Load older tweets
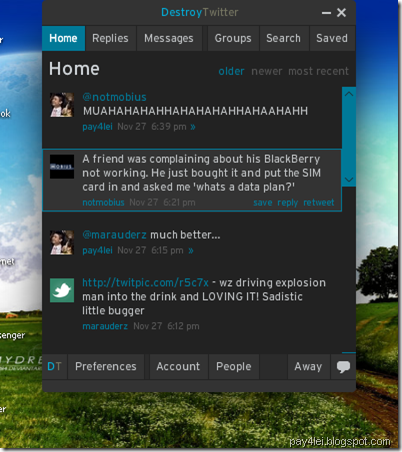The height and width of the screenshot is (452, 402). (x=231, y=71)
